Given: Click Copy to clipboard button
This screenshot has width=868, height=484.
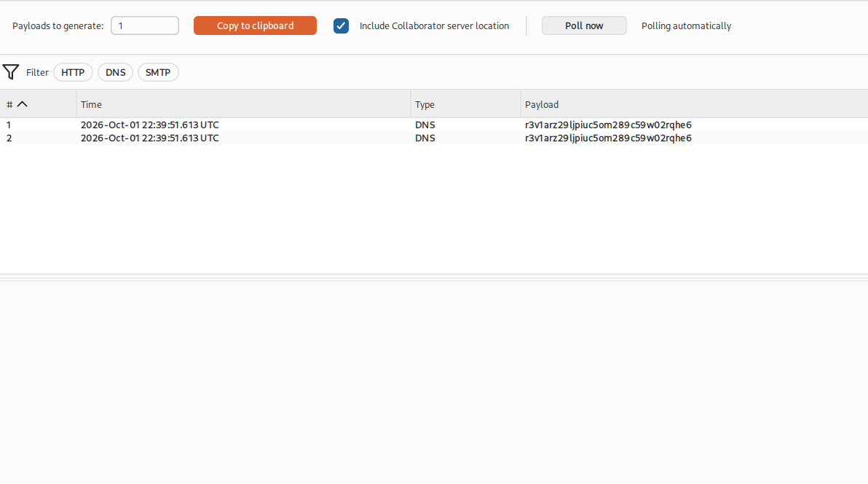Looking at the screenshot, I should pos(255,26).
